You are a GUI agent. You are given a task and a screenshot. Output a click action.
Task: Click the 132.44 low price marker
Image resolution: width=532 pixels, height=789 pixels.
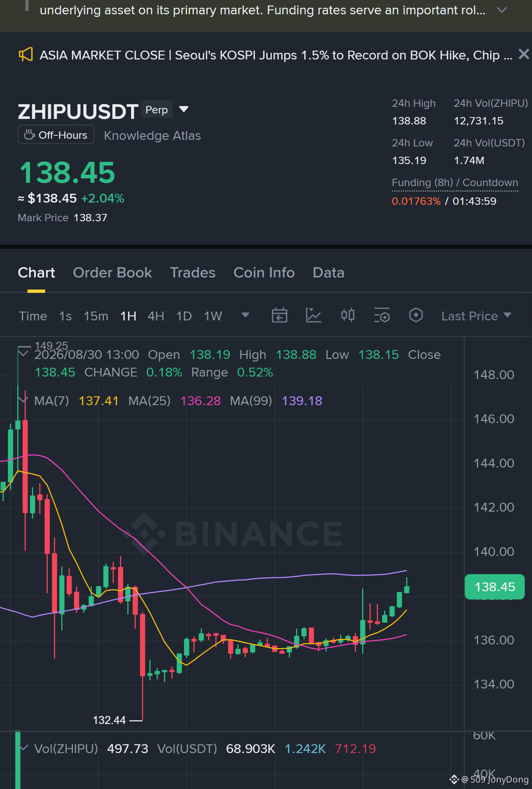coord(109,720)
